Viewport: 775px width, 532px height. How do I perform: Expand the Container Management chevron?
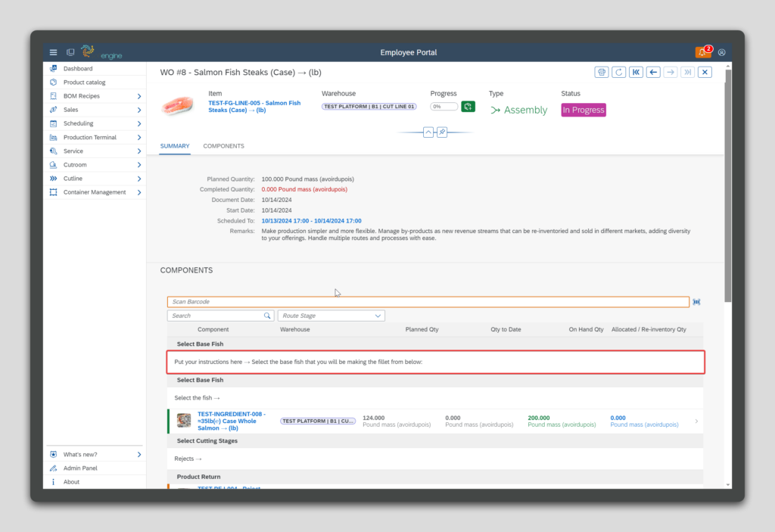[x=139, y=192]
